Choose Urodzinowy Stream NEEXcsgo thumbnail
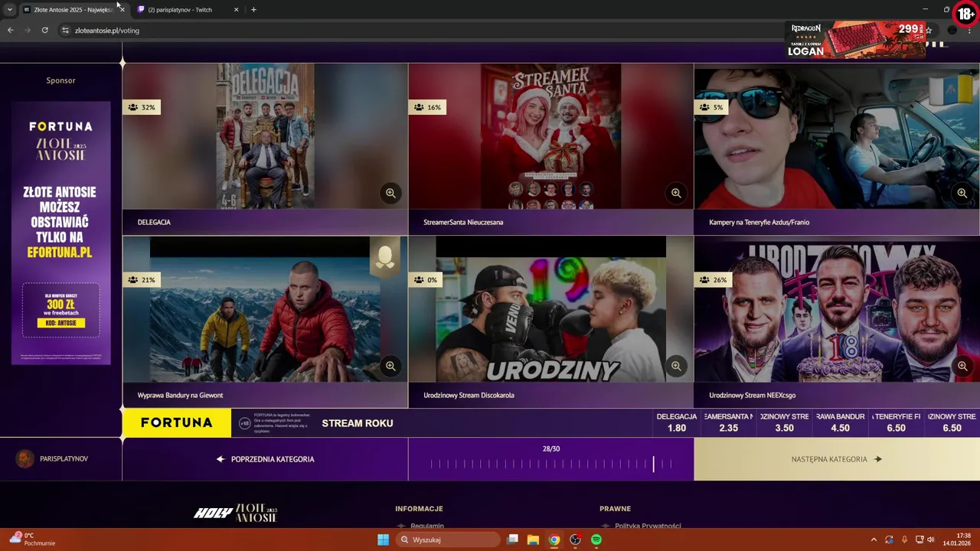 coord(837,309)
